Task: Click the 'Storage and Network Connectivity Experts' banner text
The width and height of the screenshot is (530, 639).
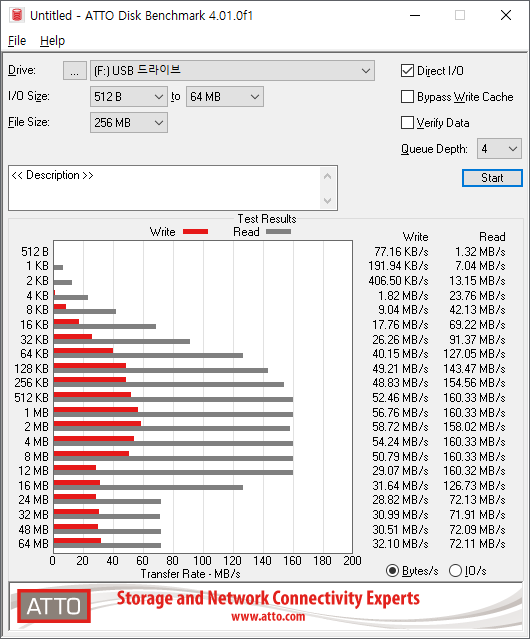Action: tap(268, 598)
